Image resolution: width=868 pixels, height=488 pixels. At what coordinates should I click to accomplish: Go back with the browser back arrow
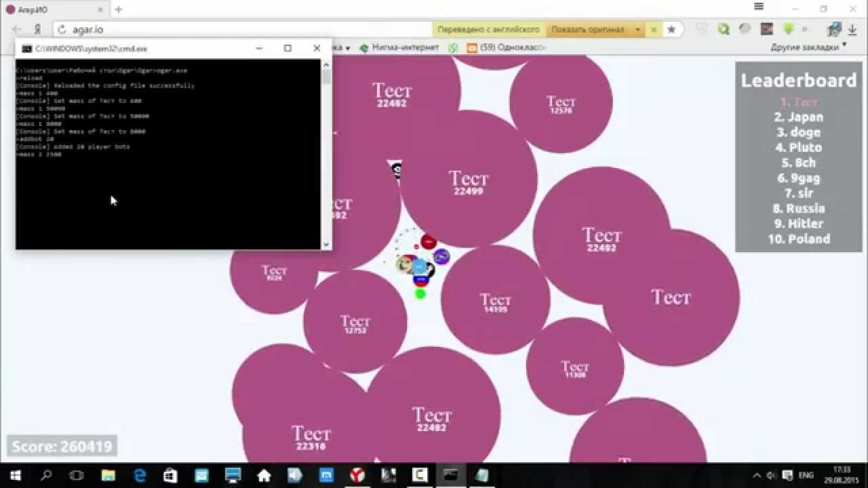pyautogui.click(x=17, y=30)
